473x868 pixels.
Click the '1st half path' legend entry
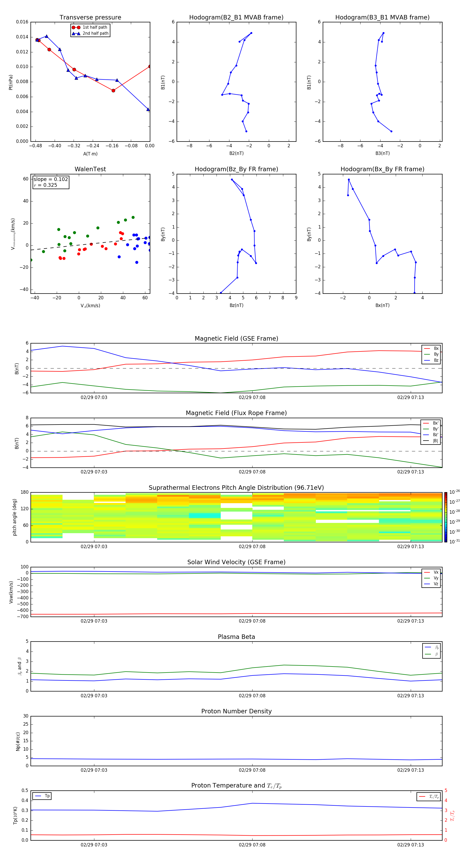[x=90, y=27]
